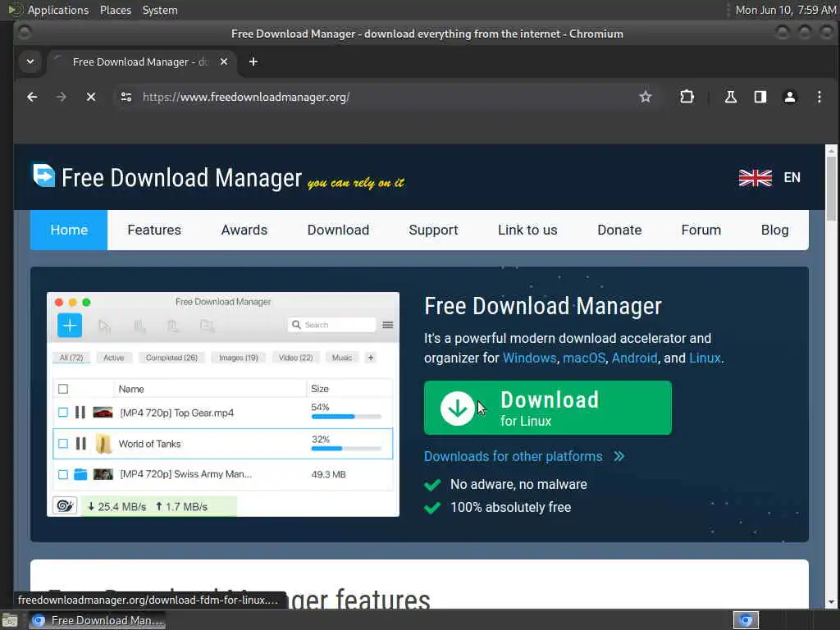Screen dimensions: 840x630
Task: Click the double chevron after other platforms
Action: tap(619, 456)
